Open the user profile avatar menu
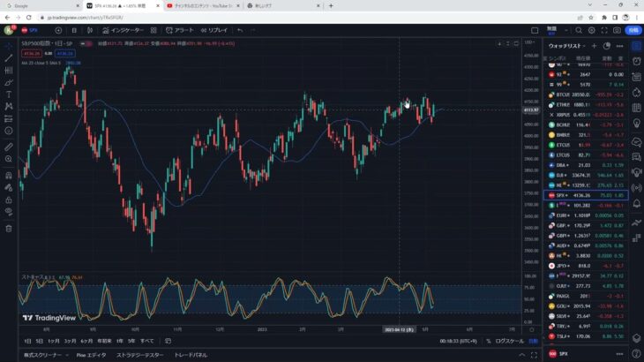The width and height of the screenshot is (644, 362). 9,30
